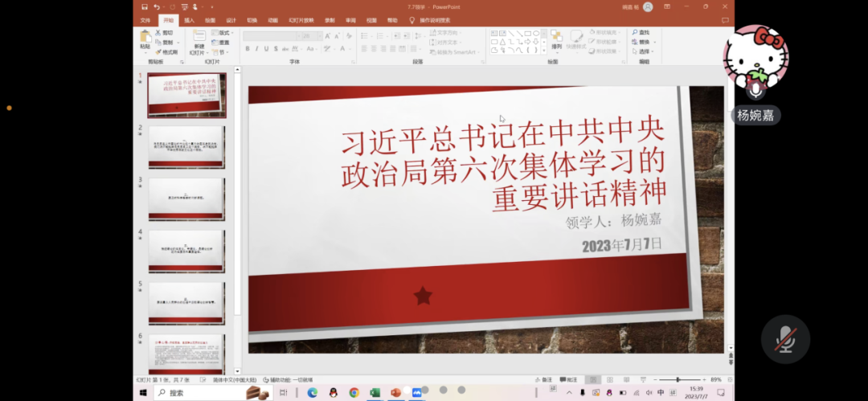868x401 pixels.
Task: Switch to Slide Show (幻灯片放映) tab
Action: pyautogui.click(x=301, y=21)
